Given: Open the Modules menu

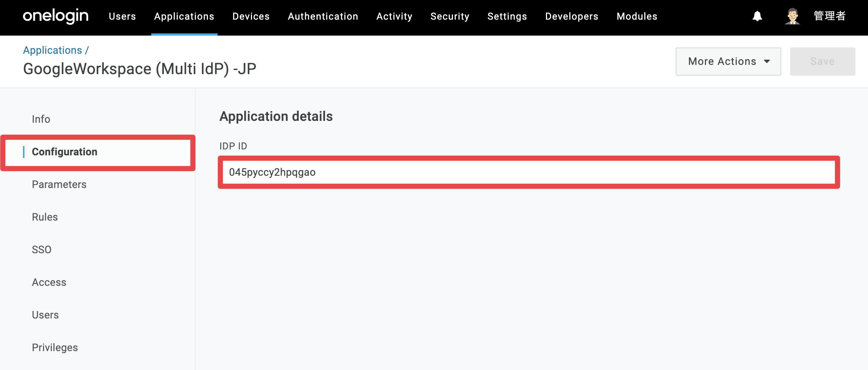Looking at the screenshot, I should click(637, 16).
